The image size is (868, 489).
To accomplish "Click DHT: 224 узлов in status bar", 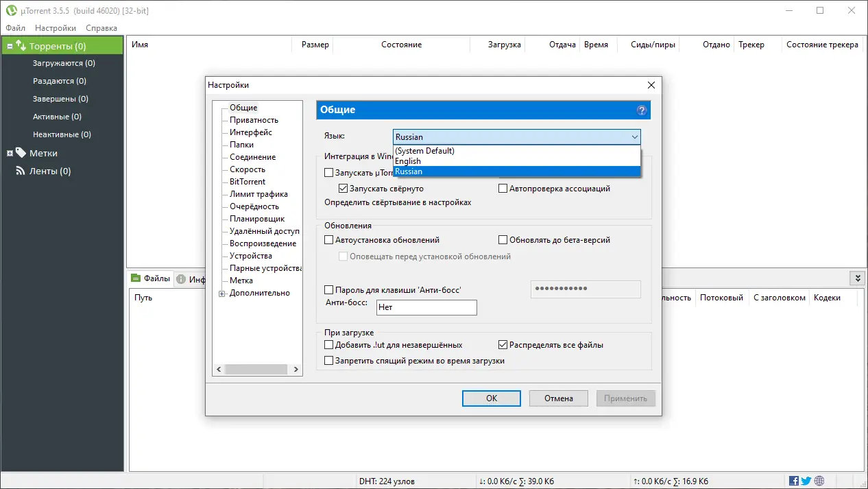I will tap(387, 481).
